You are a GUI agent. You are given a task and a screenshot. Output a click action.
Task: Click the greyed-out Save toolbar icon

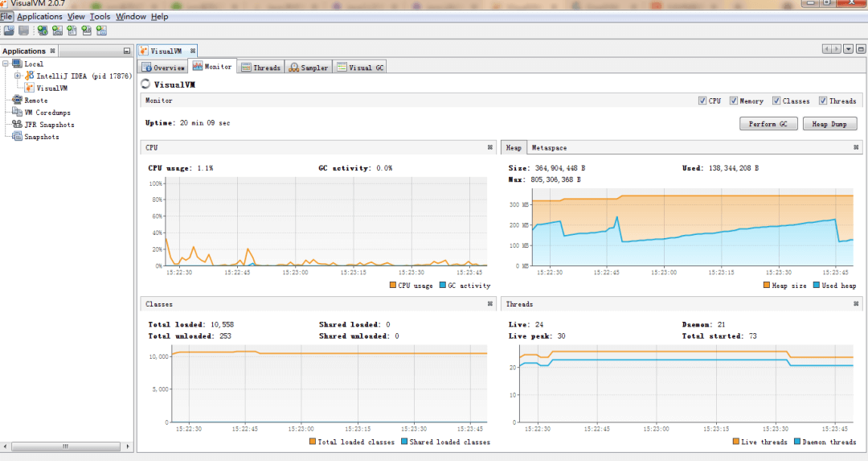23,31
